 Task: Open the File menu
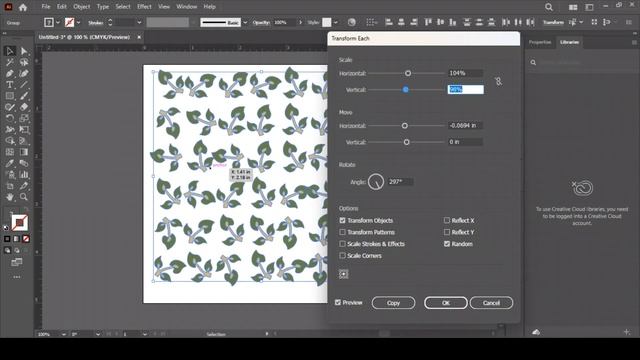46,7
